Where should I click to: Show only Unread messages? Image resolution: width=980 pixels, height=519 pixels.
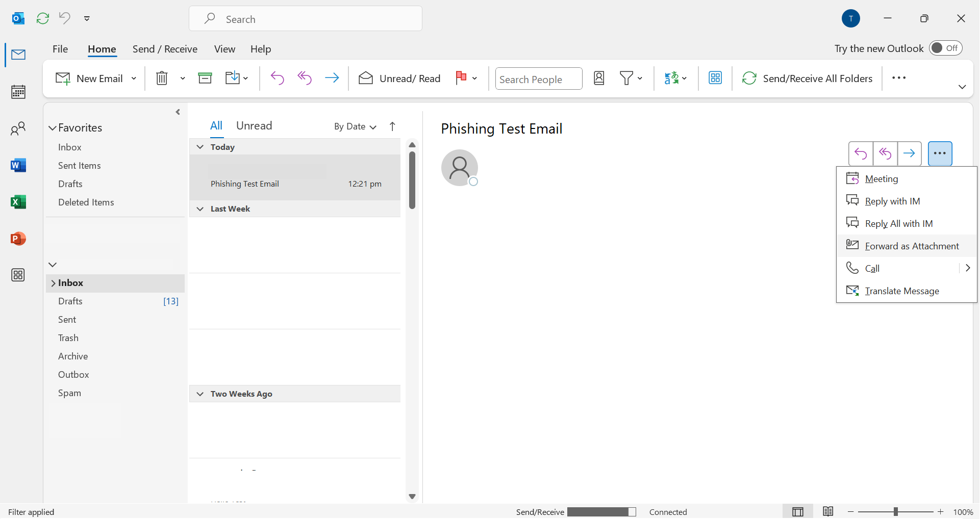click(x=254, y=125)
